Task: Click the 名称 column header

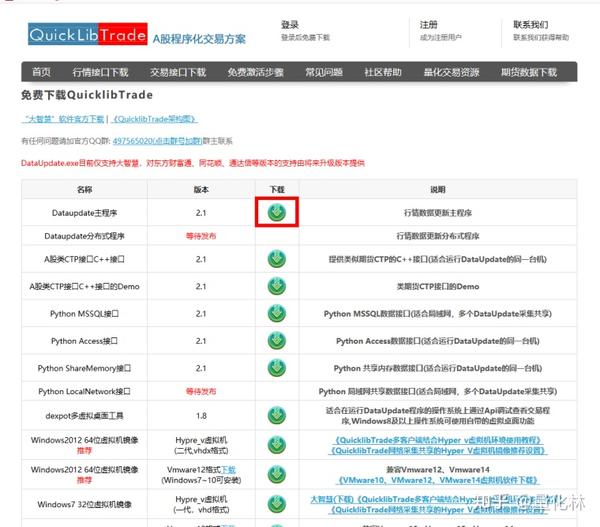Action: pos(85,189)
